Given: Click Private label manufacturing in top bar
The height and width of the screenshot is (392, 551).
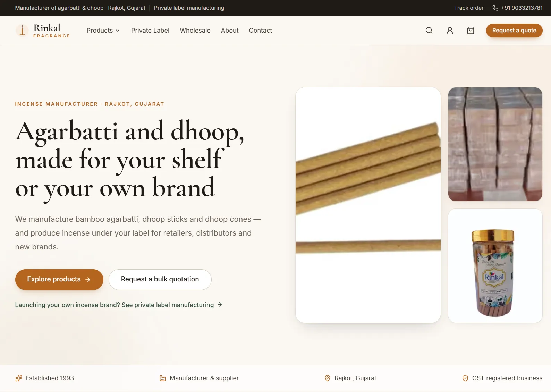Looking at the screenshot, I should click(x=189, y=8).
